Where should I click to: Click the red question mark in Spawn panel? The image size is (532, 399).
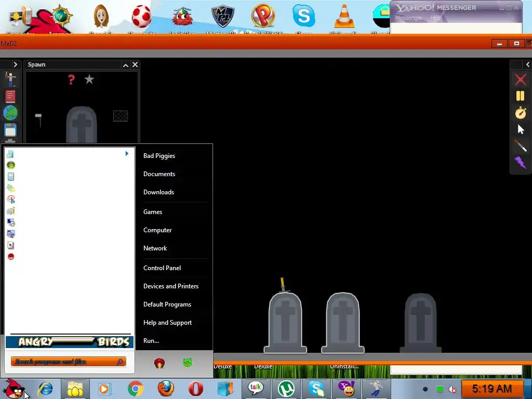pos(71,79)
